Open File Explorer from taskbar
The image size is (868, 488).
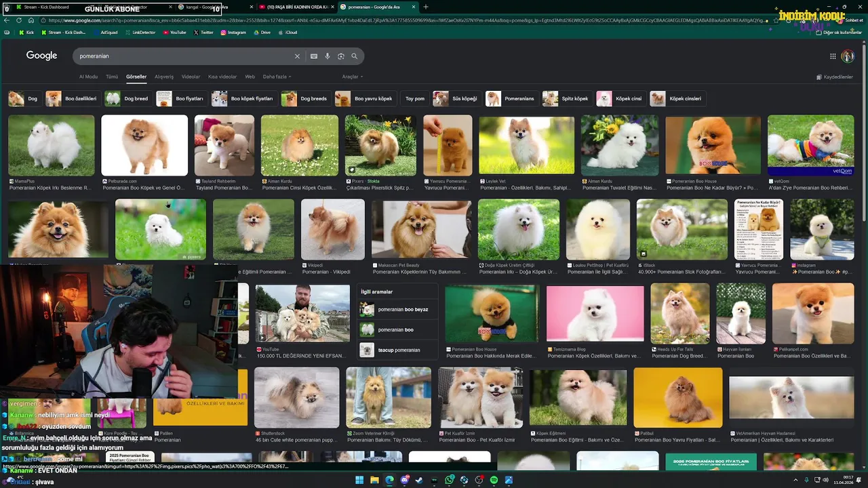click(x=374, y=480)
